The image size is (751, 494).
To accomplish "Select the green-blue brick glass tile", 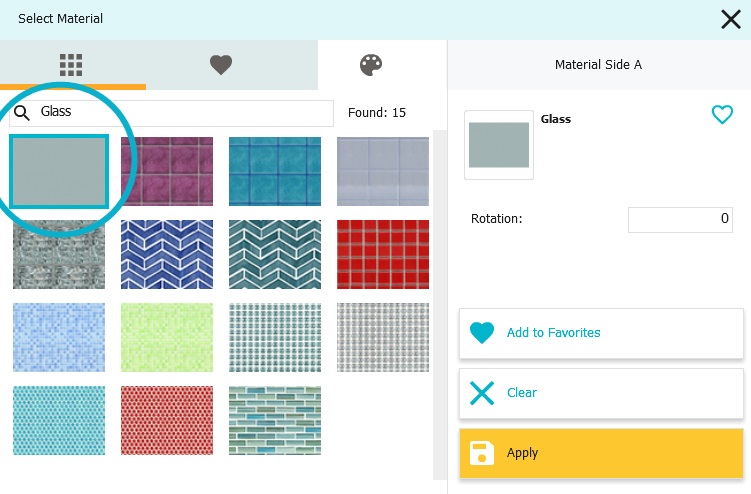I will click(275, 420).
